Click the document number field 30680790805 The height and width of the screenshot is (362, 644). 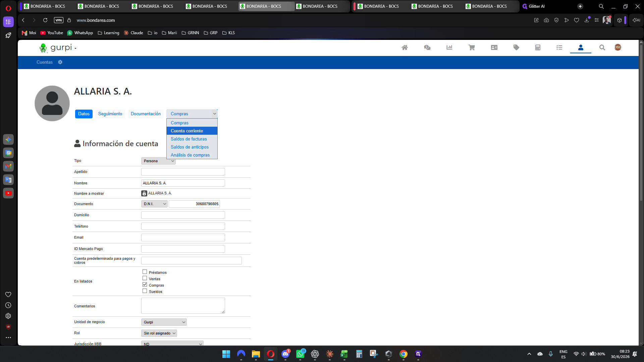(194, 204)
